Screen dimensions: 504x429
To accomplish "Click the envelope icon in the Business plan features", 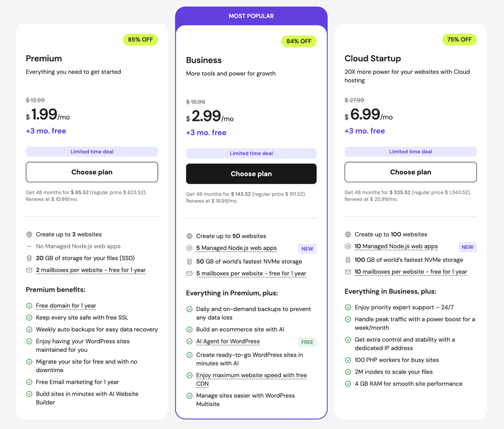I will click(x=189, y=274).
